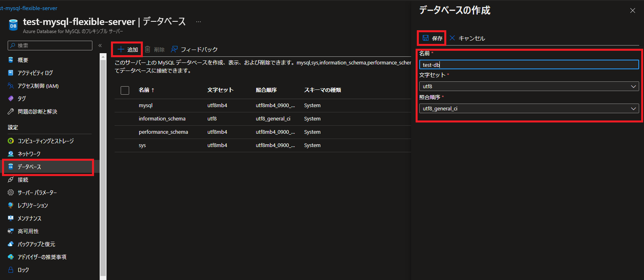Image resolution: width=644 pixels, height=280 pixels.
Task: Click the magnifier icon in the search box
Action: coord(13,46)
